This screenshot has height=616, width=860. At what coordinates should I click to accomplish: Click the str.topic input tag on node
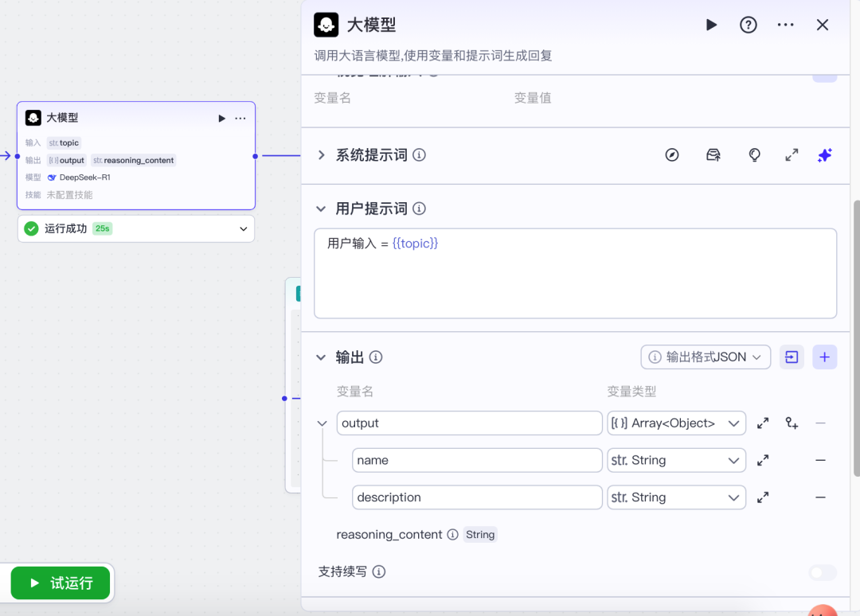click(x=64, y=143)
